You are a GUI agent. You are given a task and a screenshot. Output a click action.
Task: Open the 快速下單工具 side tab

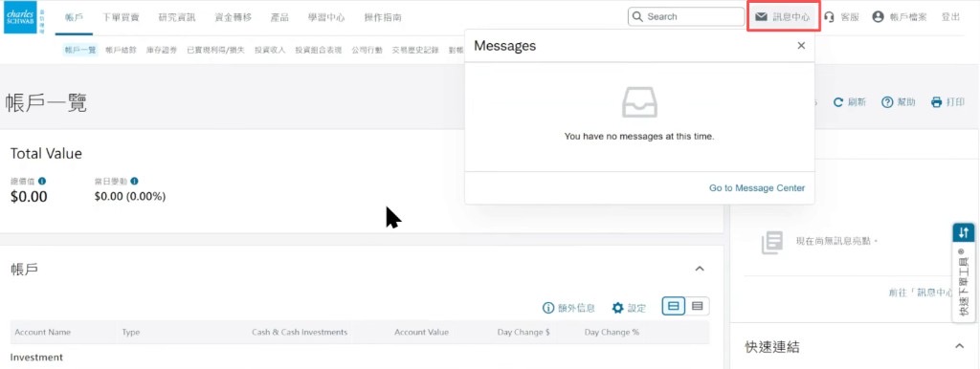[x=963, y=272]
